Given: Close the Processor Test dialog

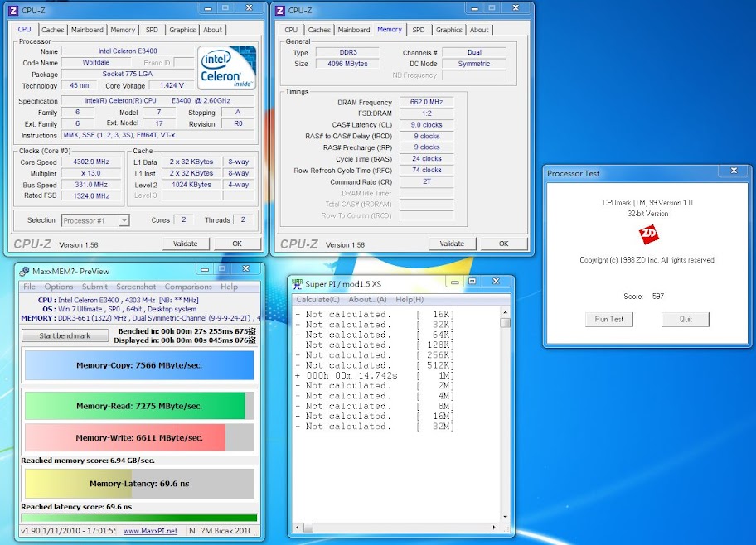Looking at the screenshot, I should (734, 171).
